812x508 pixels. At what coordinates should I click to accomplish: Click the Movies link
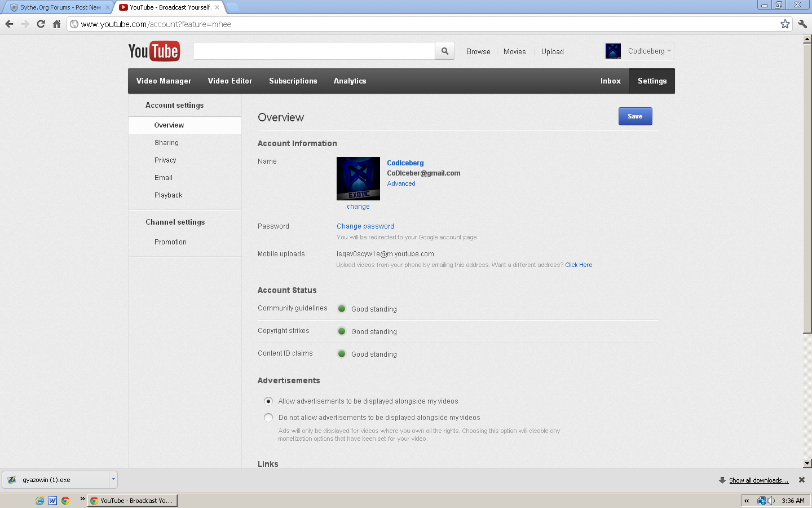(x=515, y=51)
